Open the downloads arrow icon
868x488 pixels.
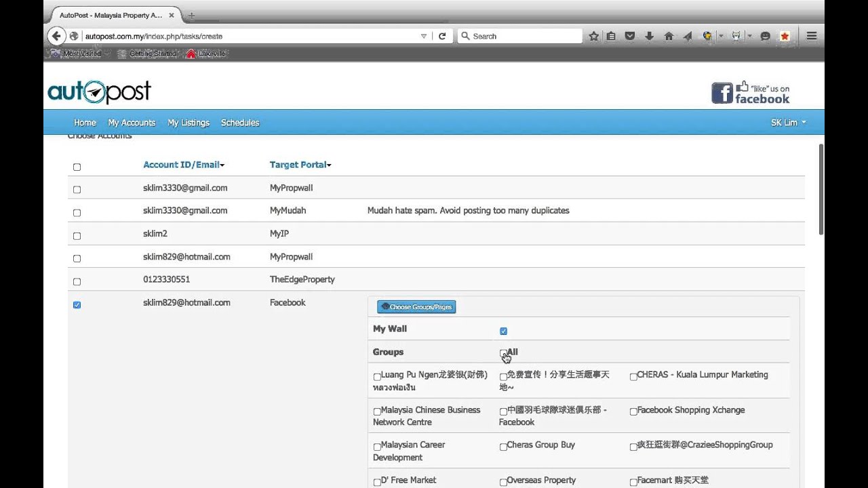(649, 36)
